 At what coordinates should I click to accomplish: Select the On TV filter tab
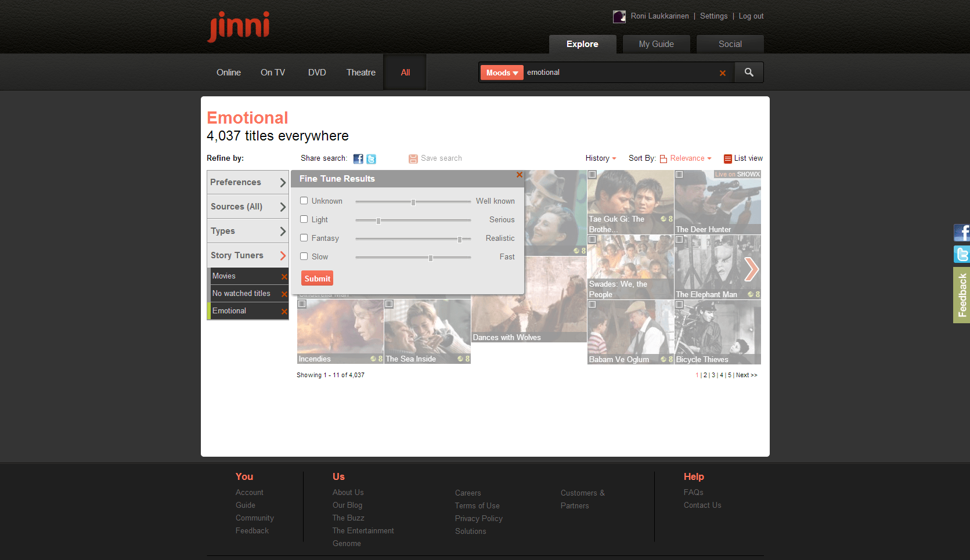tap(273, 73)
